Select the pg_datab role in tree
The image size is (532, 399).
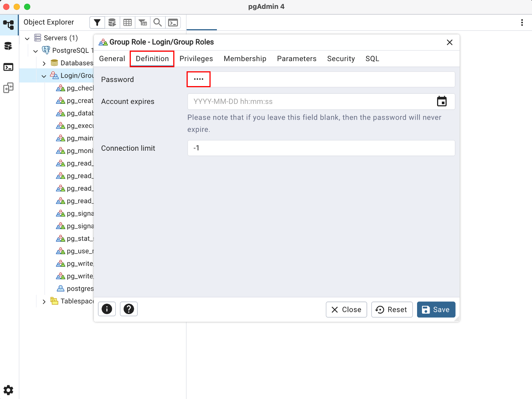[80, 113]
